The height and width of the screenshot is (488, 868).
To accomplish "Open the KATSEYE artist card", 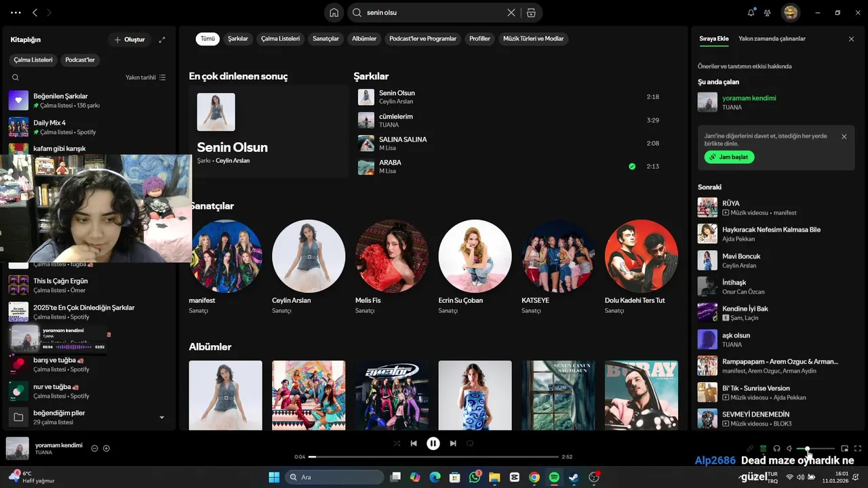I will [x=558, y=268].
